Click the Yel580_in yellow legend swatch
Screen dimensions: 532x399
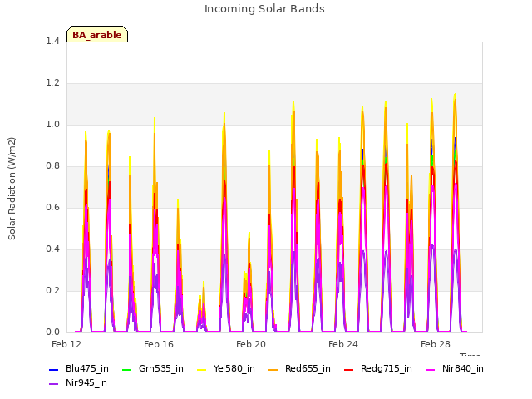pyautogui.click(x=201, y=369)
